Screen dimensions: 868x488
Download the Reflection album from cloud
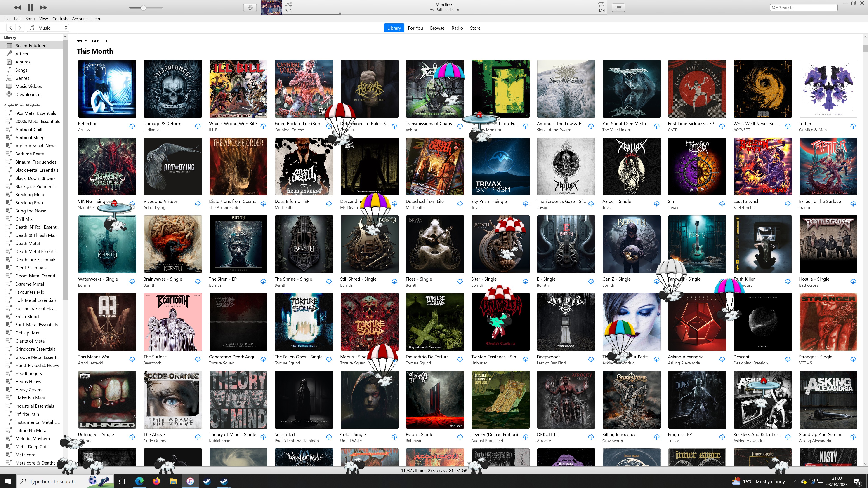[132, 126]
